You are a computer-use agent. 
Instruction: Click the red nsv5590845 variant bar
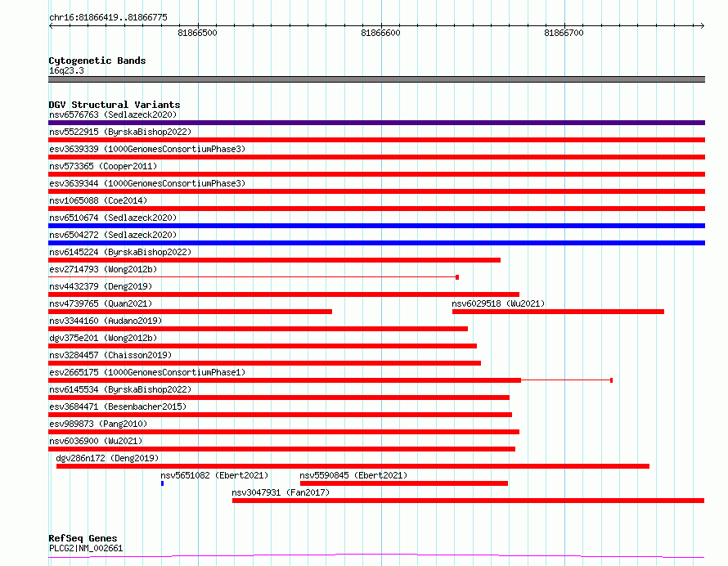click(404, 483)
